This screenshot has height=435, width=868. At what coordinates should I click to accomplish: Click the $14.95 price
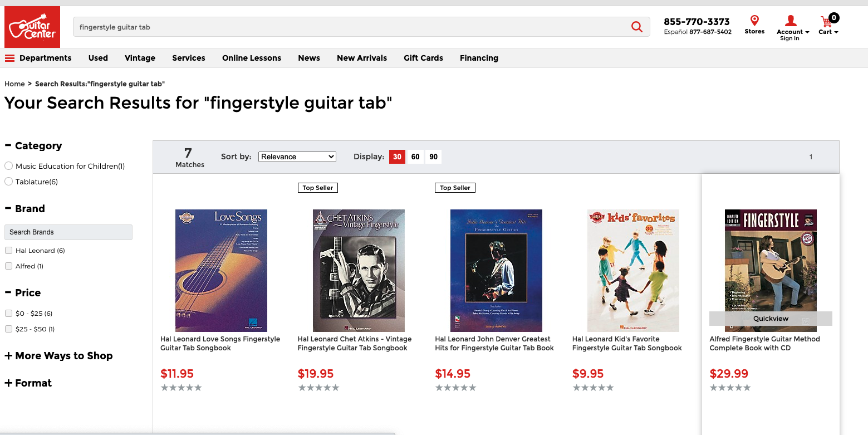point(453,374)
